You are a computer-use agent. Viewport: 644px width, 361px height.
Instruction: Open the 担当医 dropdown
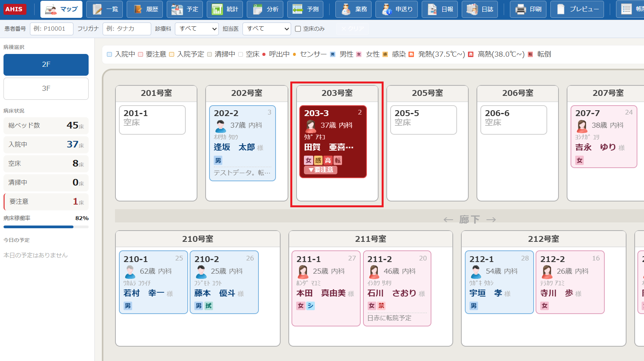[x=267, y=29]
